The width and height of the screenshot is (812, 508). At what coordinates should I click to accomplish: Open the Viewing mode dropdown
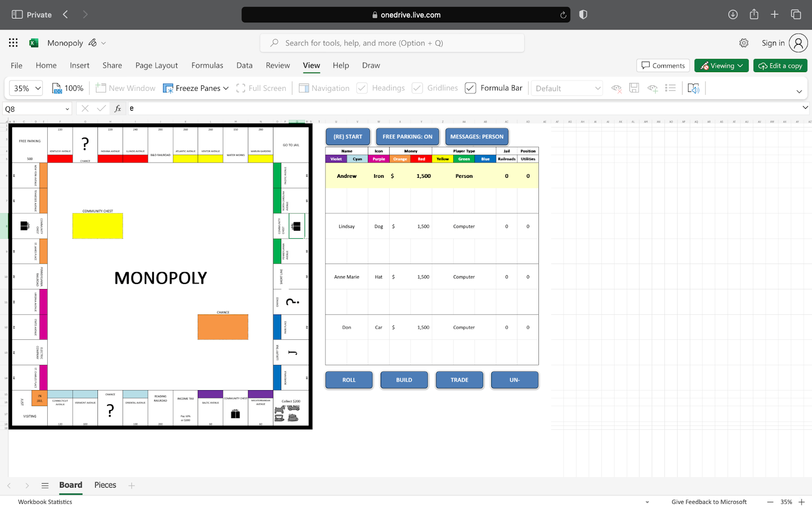pyautogui.click(x=721, y=66)
